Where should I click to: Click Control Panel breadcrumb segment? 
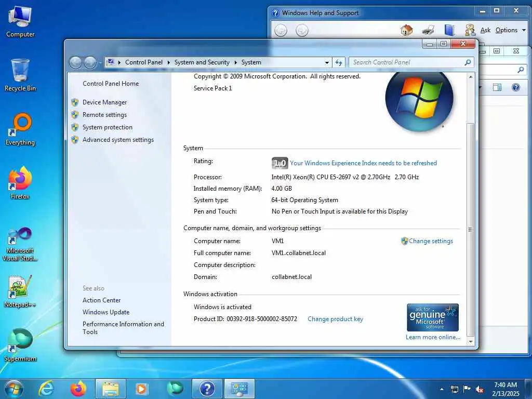point(144,62)
